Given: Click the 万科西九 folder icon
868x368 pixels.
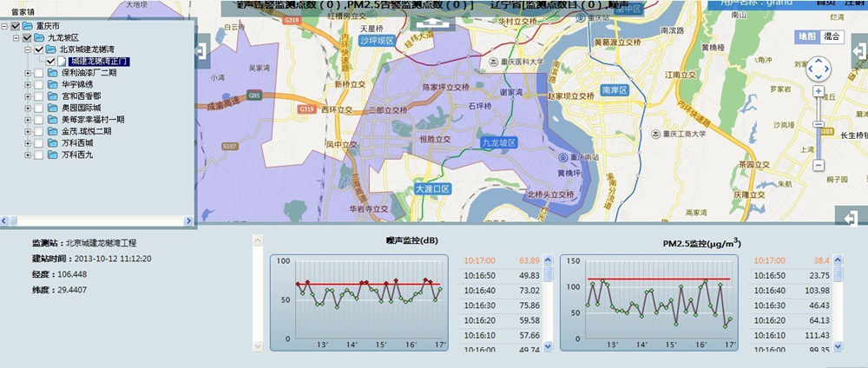Looking at the screenshot, I should pos(53,155).
